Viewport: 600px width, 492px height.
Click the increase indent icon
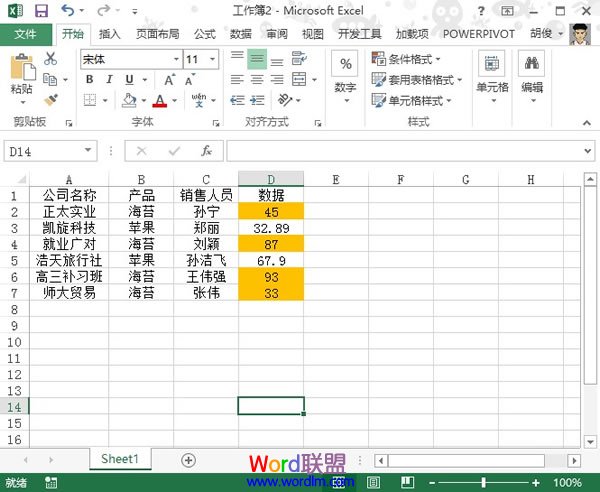point(257,100)
